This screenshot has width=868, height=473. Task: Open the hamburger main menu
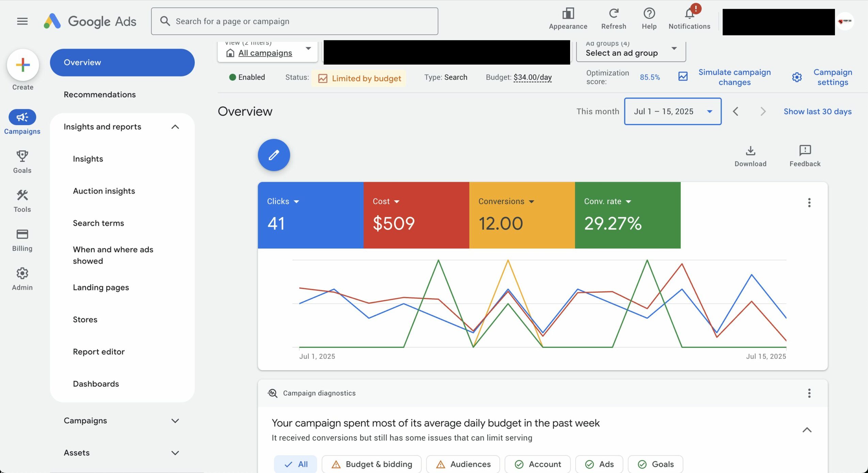[22, 21]
